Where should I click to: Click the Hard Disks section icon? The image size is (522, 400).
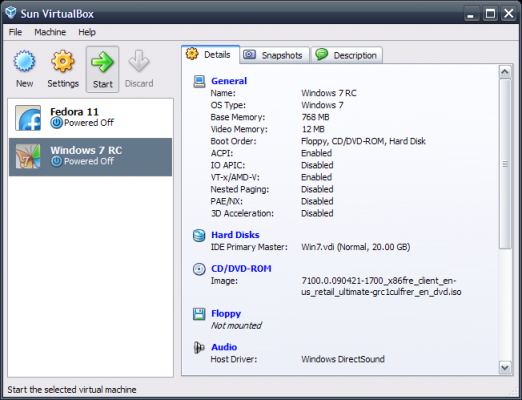pos(199,235)
